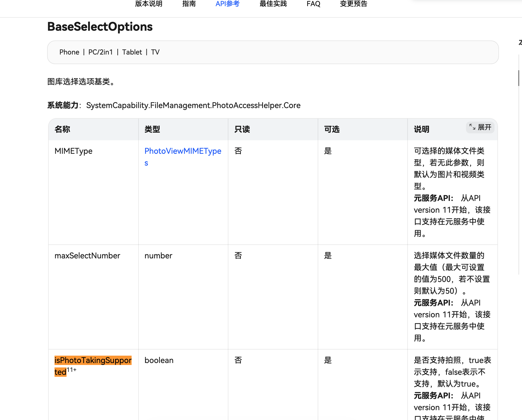Screen dimensions: 522x420
Task: Click the 名称 column header
Action: click(x=62, y=129)
